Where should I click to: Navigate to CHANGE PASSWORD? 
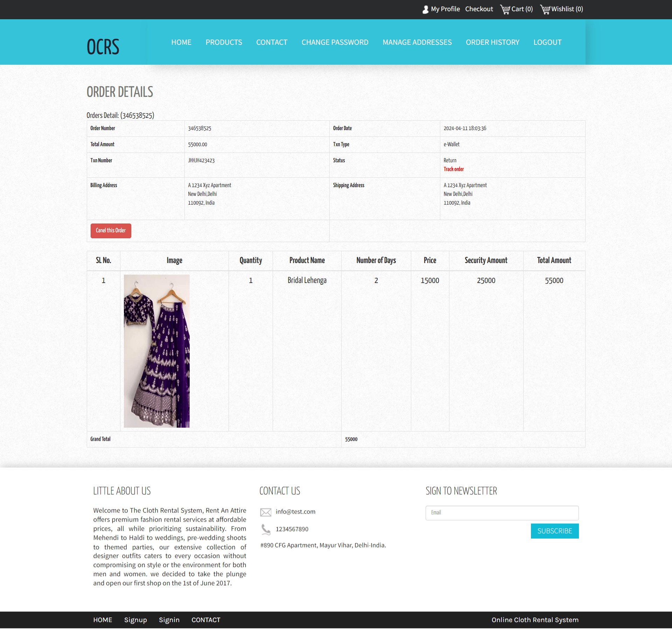[x=335, y=42]
